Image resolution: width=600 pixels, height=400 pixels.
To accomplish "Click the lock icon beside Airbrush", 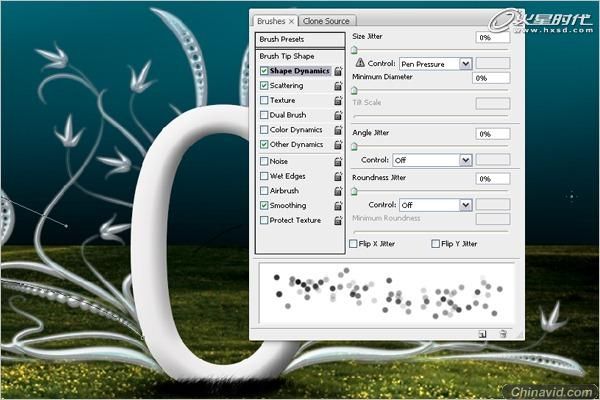I will [x=338, y=191].
